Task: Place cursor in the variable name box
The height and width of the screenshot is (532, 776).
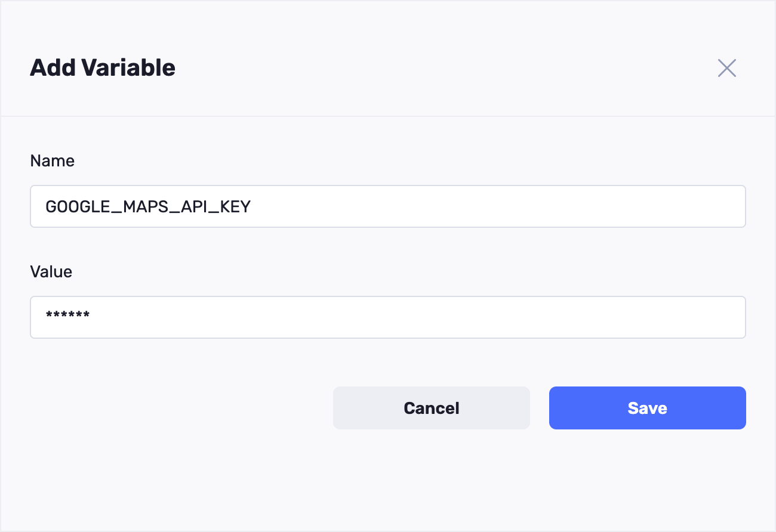Action: click(x=388, y=206)
